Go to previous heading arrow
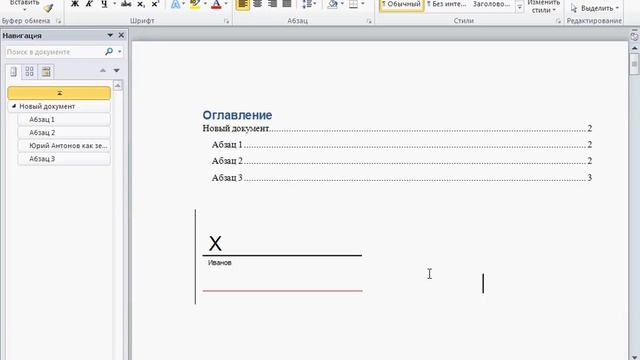This screenshot has height=360, width=640. (x=103, y=71)
